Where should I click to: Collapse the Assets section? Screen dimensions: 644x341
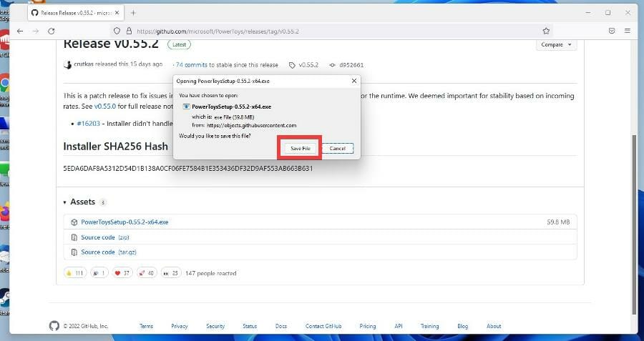79,202
